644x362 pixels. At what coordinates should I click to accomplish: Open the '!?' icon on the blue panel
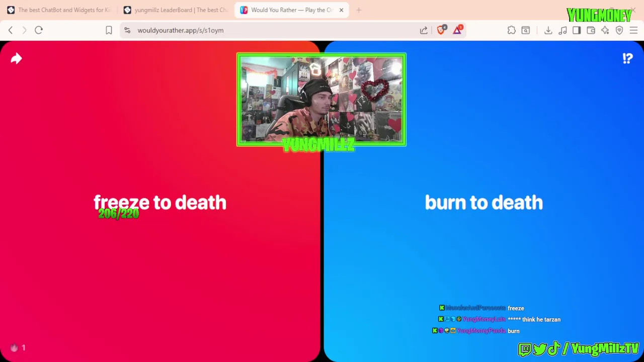(x=627, y=59)
